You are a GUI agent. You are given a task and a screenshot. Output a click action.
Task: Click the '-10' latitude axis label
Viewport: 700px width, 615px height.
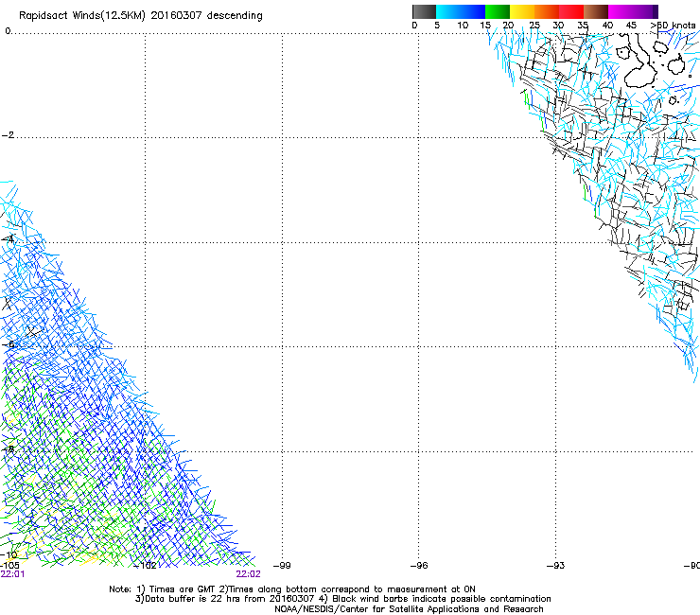[9, 554]
